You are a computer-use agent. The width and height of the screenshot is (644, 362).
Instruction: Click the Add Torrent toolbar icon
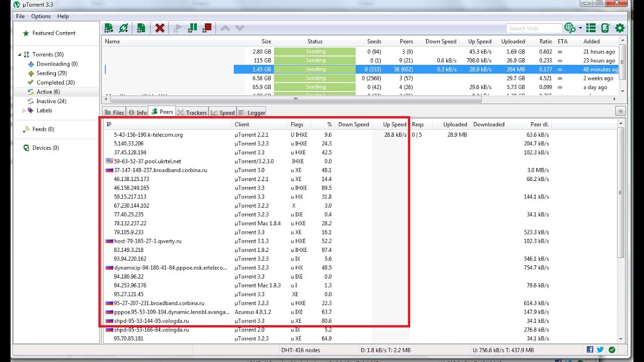click(x=109, y=28)
